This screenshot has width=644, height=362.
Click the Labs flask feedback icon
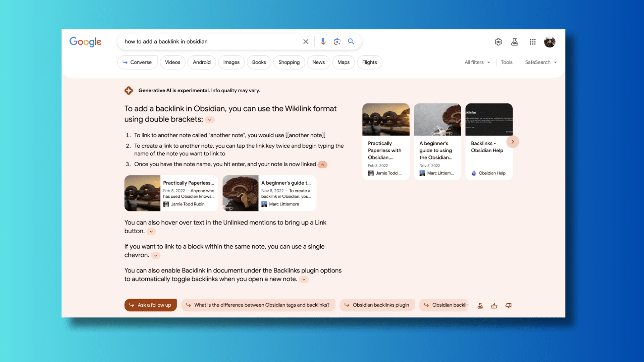point(480,305)
